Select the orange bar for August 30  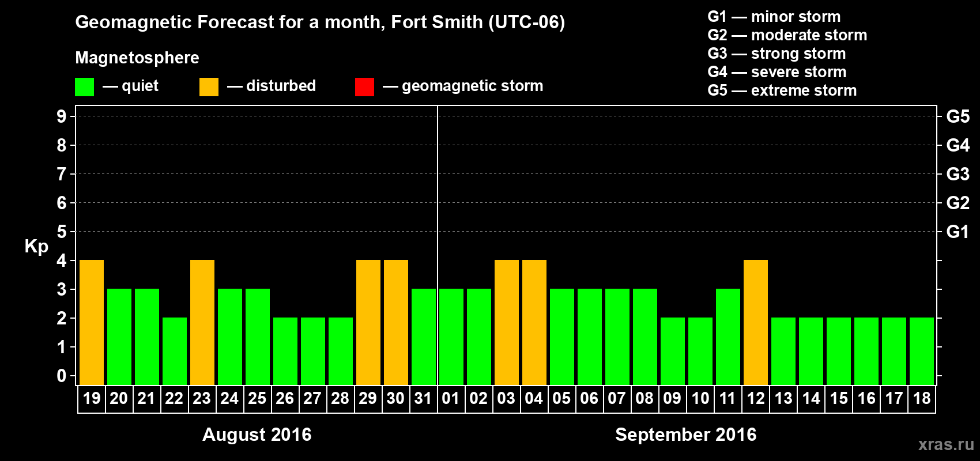pos(396,323)
